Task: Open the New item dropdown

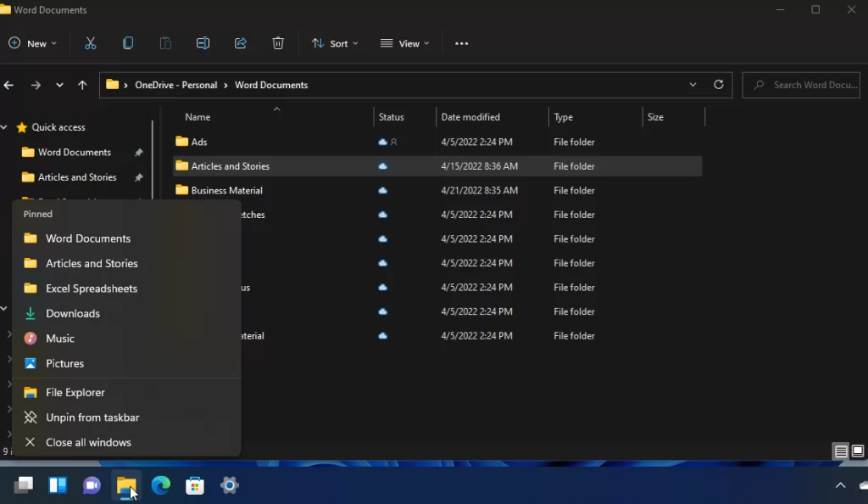Action: [33, 43]
